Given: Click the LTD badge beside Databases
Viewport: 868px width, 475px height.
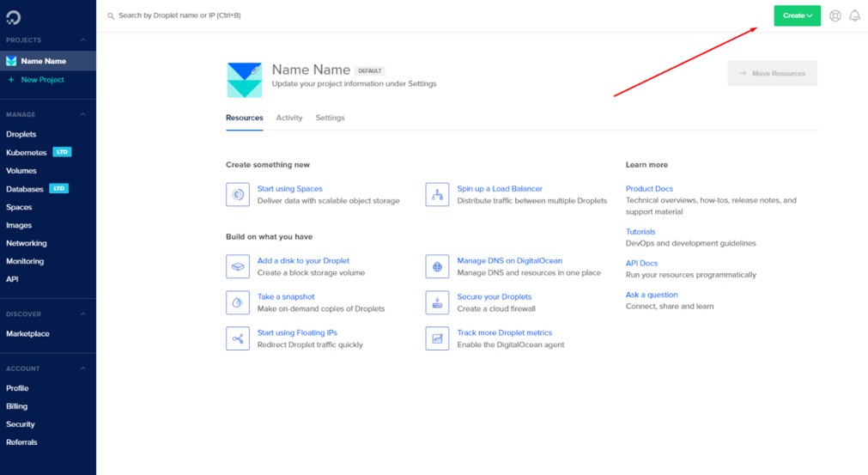Looking at the screenshot, I should (58, 189).
